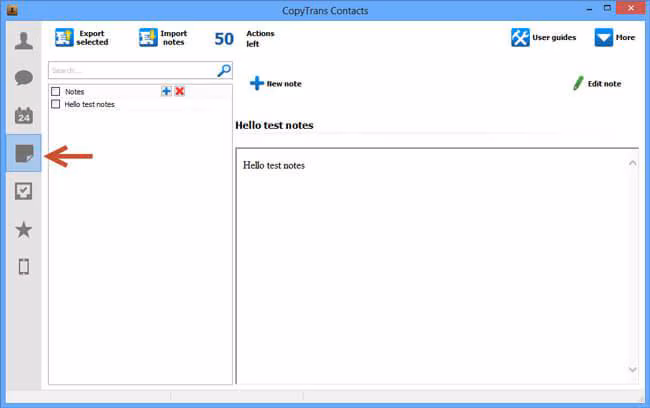The width and height of the screenshot is (650, 408).
Task: Close the CopyTrans Contacts window
Action: (631, 8)
